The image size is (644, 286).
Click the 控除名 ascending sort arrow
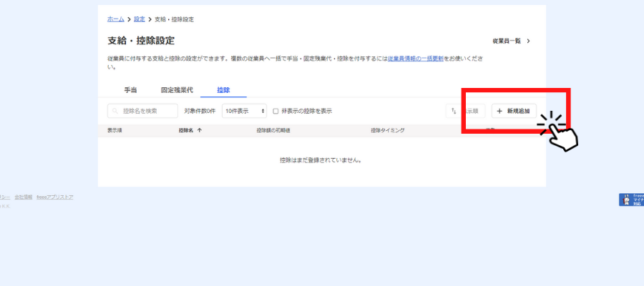point(200,131)
